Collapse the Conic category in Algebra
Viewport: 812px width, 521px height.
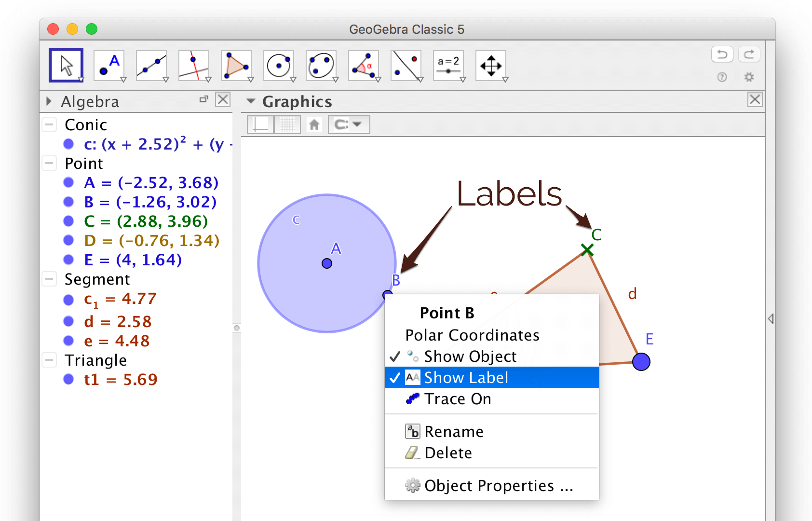(49, 125)
